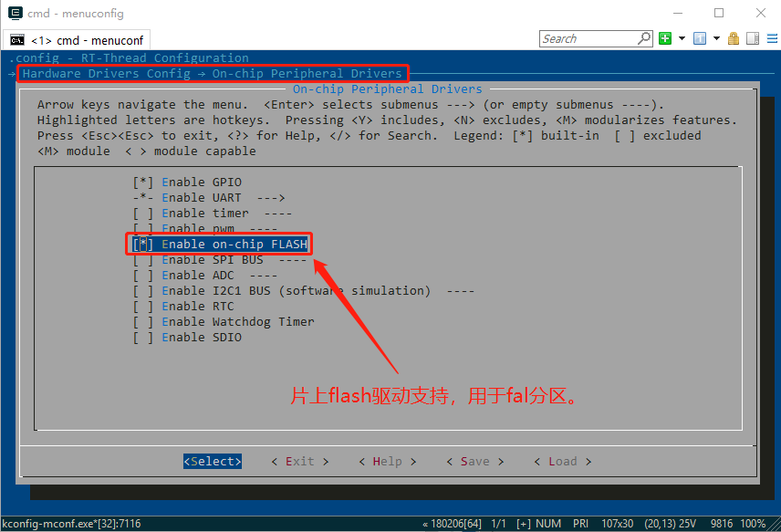Open the active consoles dropdown arrow
This screenshot has height=532, width=781.
coord(715,38)
